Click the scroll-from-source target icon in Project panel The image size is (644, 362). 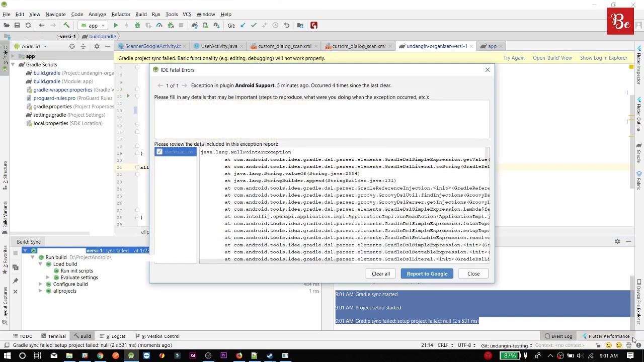pos(72,46)
